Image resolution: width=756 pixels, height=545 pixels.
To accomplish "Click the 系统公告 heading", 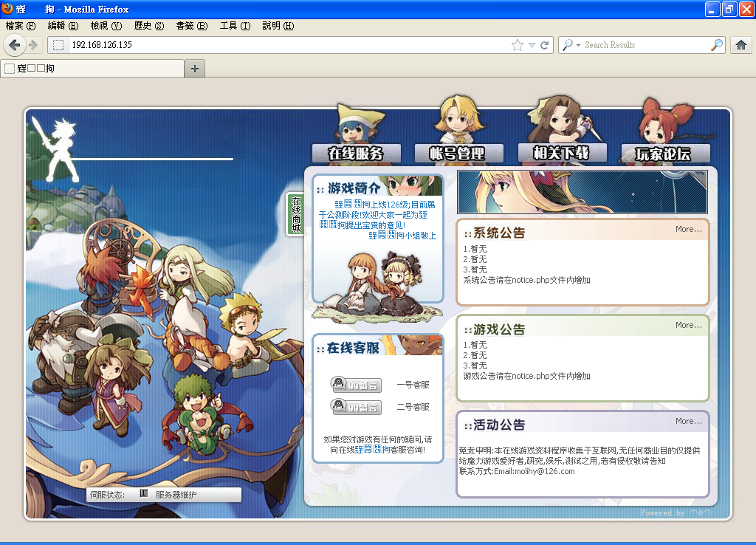I will tap(499, 233).
